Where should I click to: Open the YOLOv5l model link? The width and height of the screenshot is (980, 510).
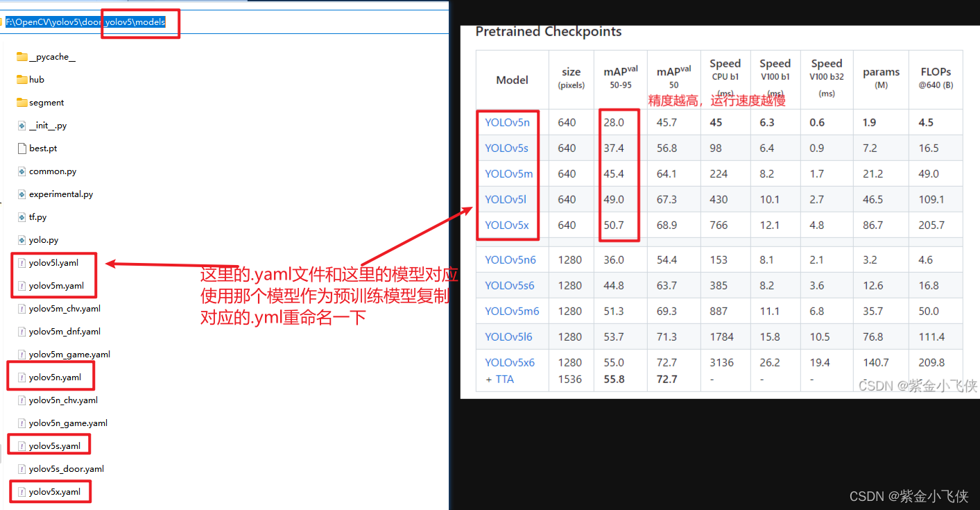(x=505, y=199)
